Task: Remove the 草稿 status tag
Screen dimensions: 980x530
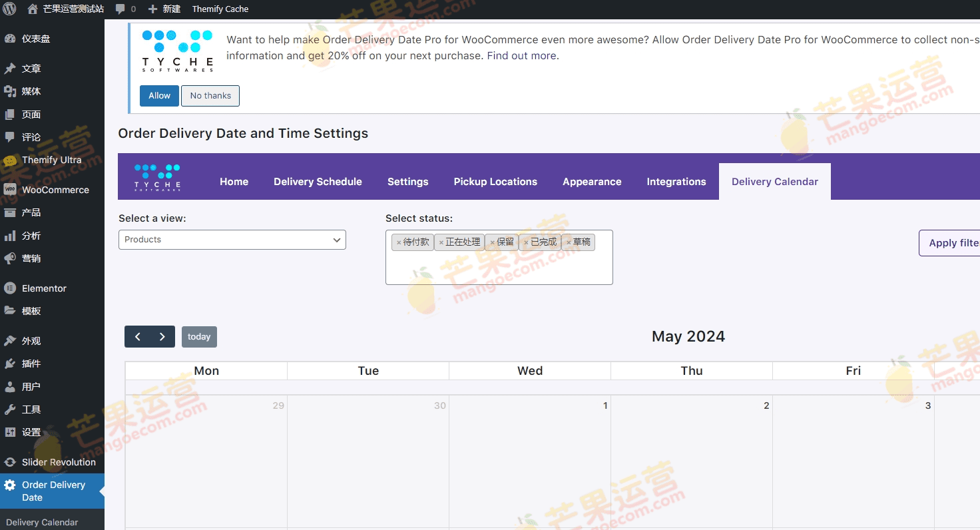Action: [x=569, y=242]
